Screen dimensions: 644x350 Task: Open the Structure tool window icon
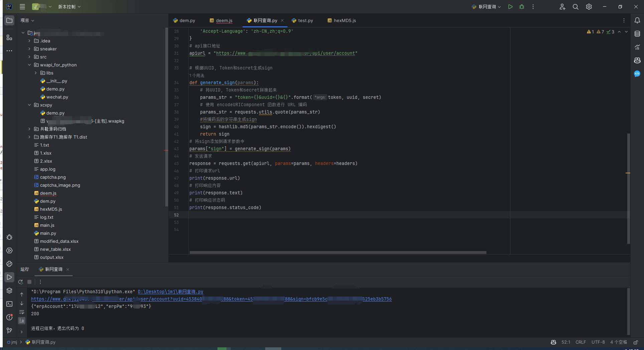(9, 37)
